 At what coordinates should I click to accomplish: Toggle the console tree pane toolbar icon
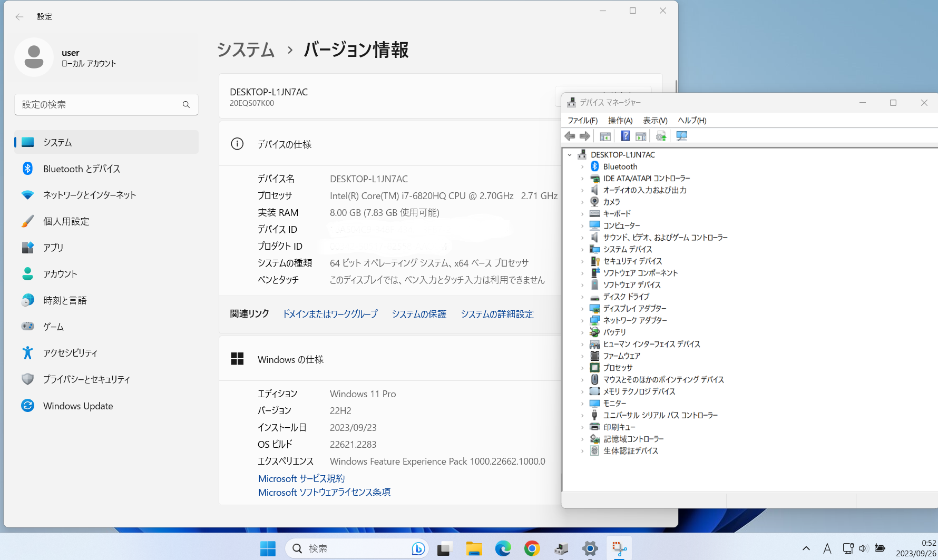[x=605, y=136]
